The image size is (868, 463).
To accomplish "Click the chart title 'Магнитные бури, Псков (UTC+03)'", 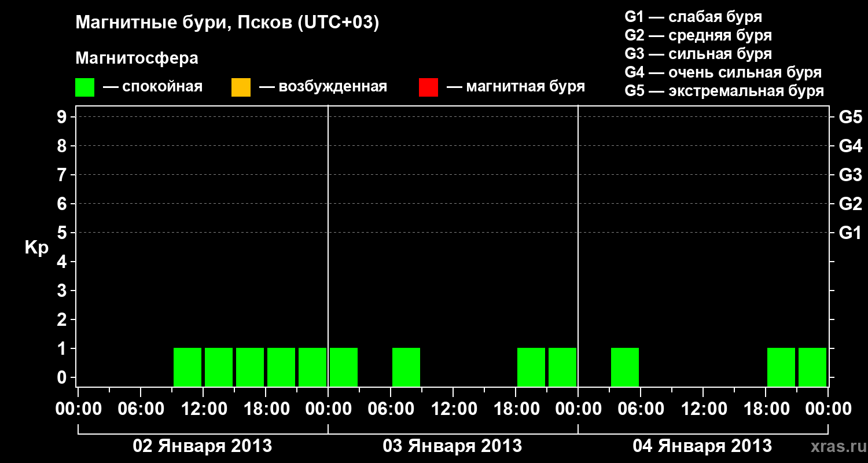I will point(227,23).
